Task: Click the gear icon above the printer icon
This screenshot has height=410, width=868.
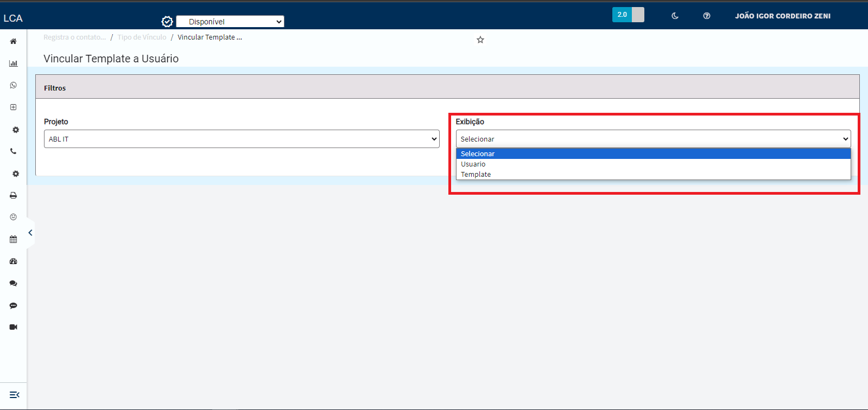Action: pos(15,174)
